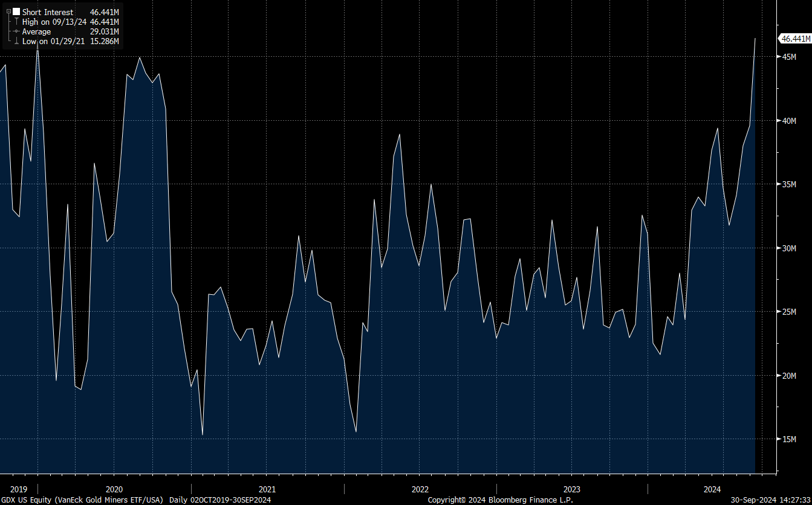Viewport: 812px width, 505px height.
Task: Click the 2022 label on the time axis
Action: [x=420, y=489]
